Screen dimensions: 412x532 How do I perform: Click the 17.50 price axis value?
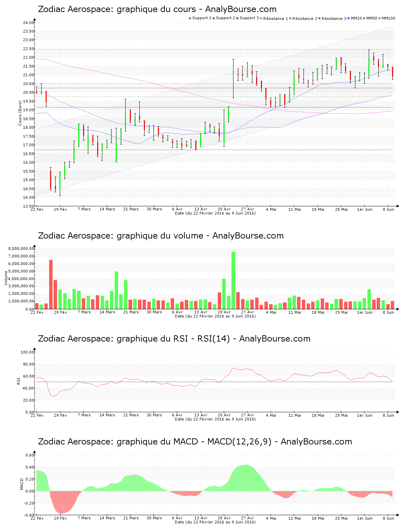click(28, 136)
